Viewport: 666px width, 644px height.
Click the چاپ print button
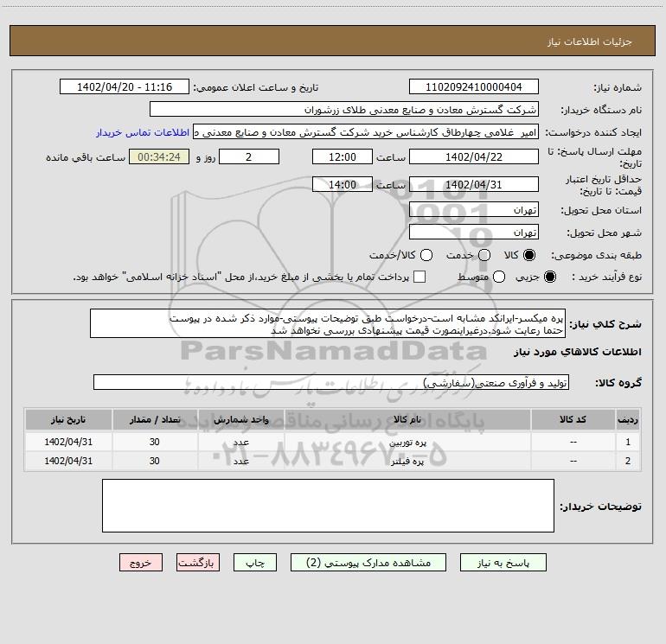click(x=255, y=563)
